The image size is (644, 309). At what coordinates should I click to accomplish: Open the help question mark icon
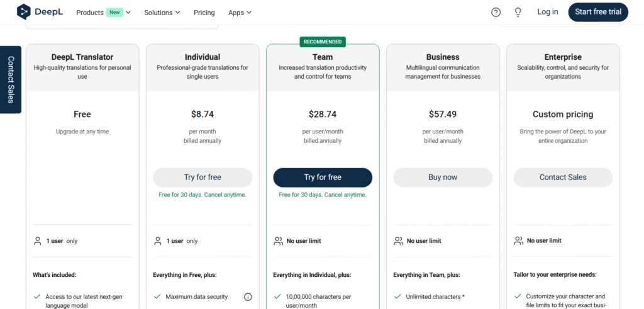coord(496,13)
